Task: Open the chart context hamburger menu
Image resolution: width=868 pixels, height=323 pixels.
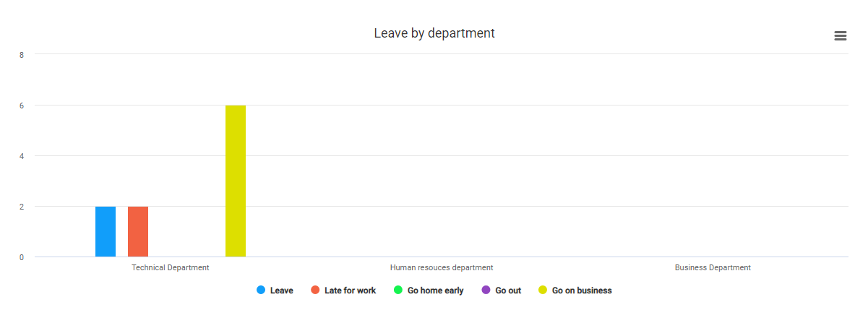Action: 840,36
